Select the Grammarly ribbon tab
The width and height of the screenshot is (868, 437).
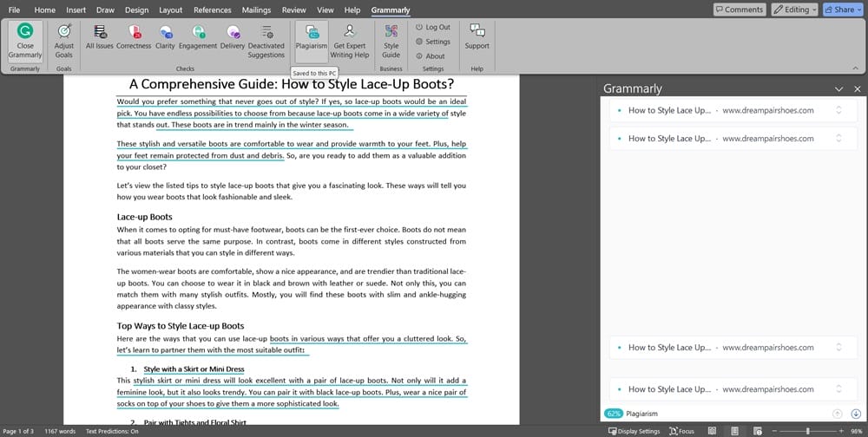391,10
